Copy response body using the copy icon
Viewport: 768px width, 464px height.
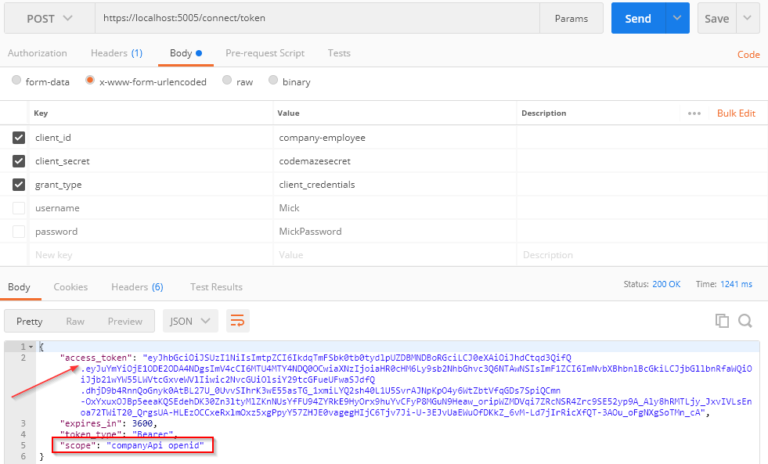[x=722, y=321]
